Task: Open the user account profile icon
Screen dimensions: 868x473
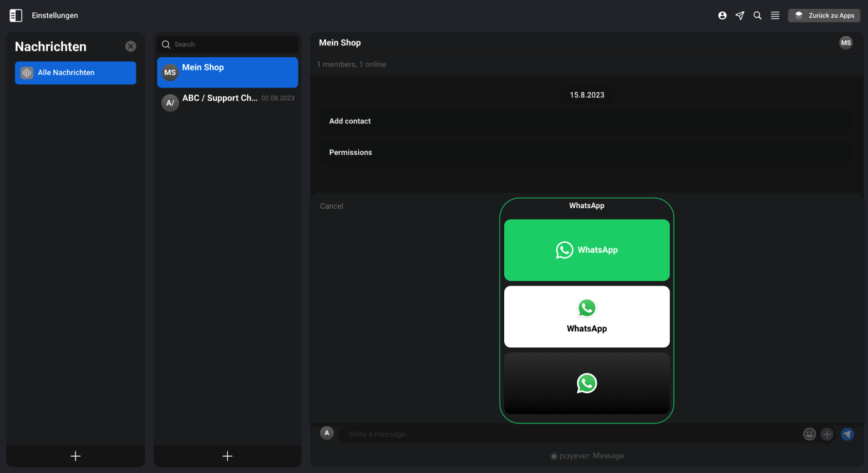Action: [x=723, y=16]
